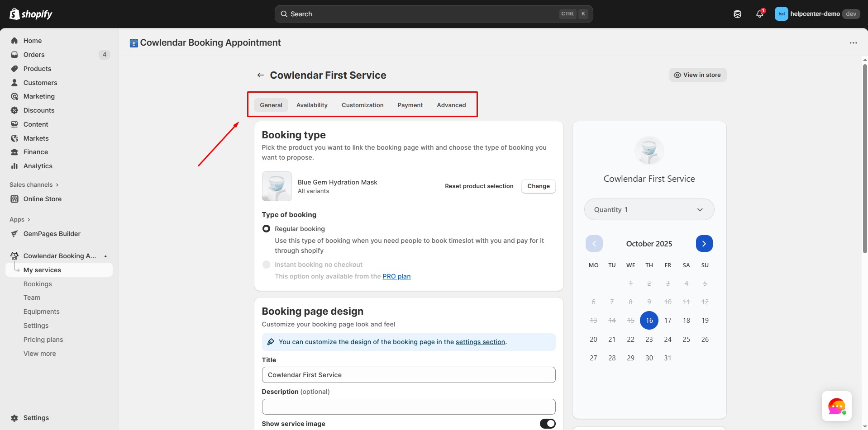Select Instant booking no checkout radio
The height and width of the screenshot is (430, 868).
click(x=266, y=265)
